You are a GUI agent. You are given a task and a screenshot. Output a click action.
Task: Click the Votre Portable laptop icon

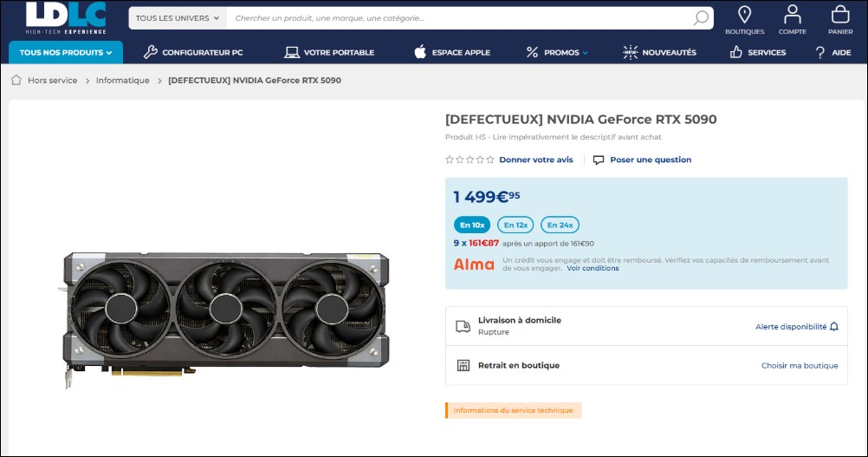click(x=292, y=53)
